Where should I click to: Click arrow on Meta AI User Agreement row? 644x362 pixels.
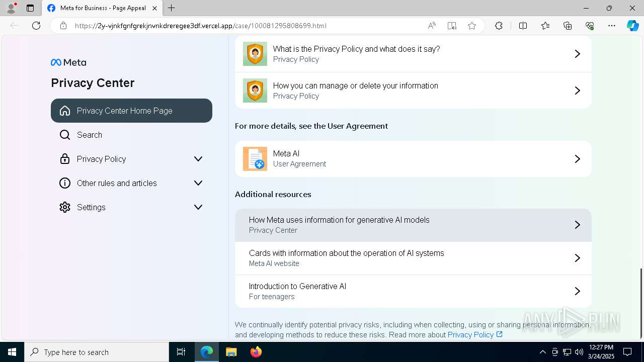[x=578, y=159]
